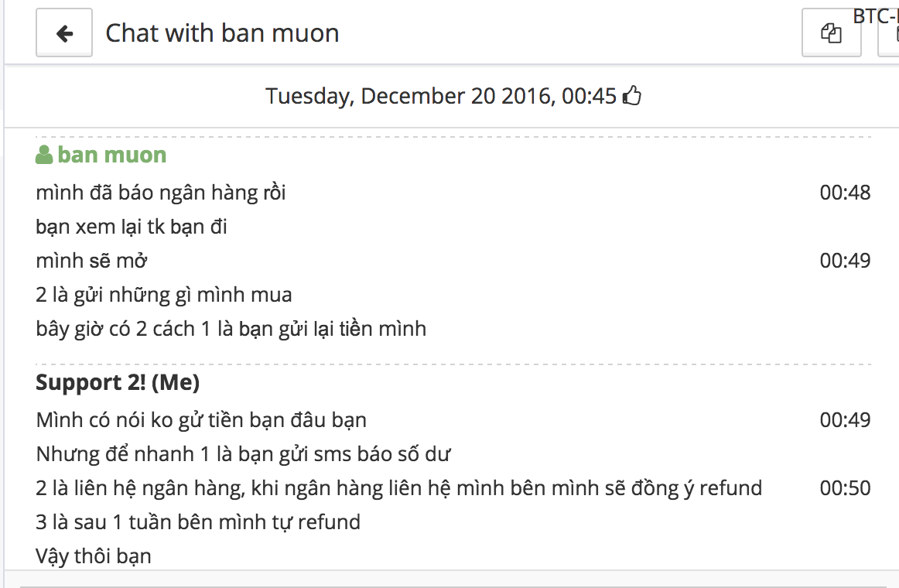Click the green user icon beside ban muon
The width and height of the screenshot is (899, 588).
click(x=44, y=155)
